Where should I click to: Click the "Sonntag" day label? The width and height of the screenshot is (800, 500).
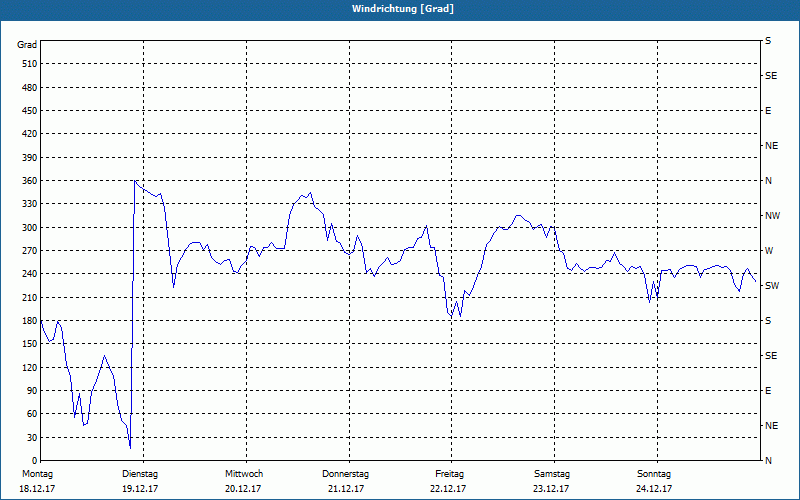click(x=654, y=474)
